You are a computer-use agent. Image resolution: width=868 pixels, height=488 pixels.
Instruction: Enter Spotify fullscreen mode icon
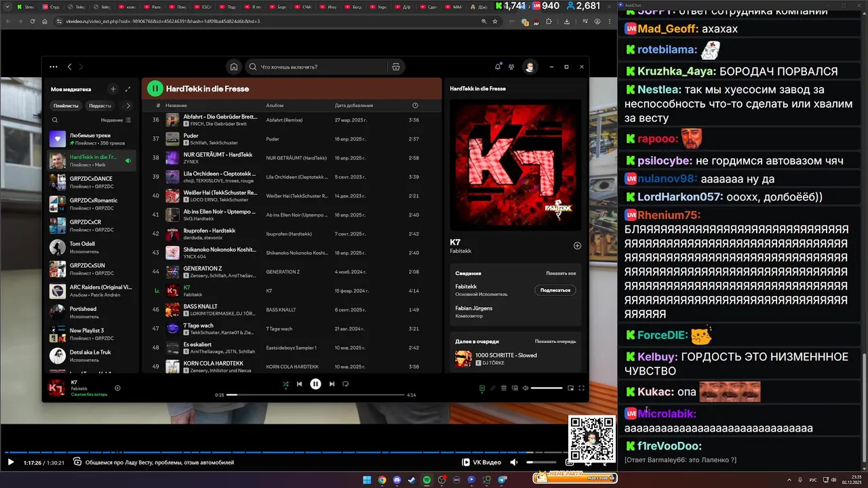coord(581,388)
